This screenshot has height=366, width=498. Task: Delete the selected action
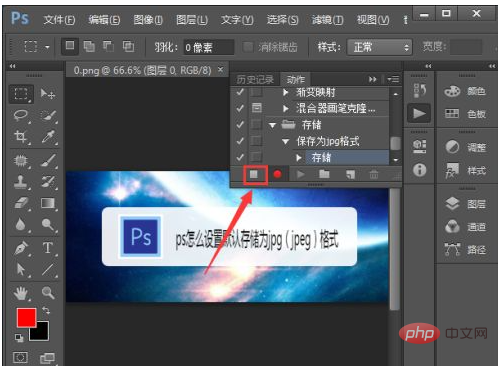click(374, 174)
